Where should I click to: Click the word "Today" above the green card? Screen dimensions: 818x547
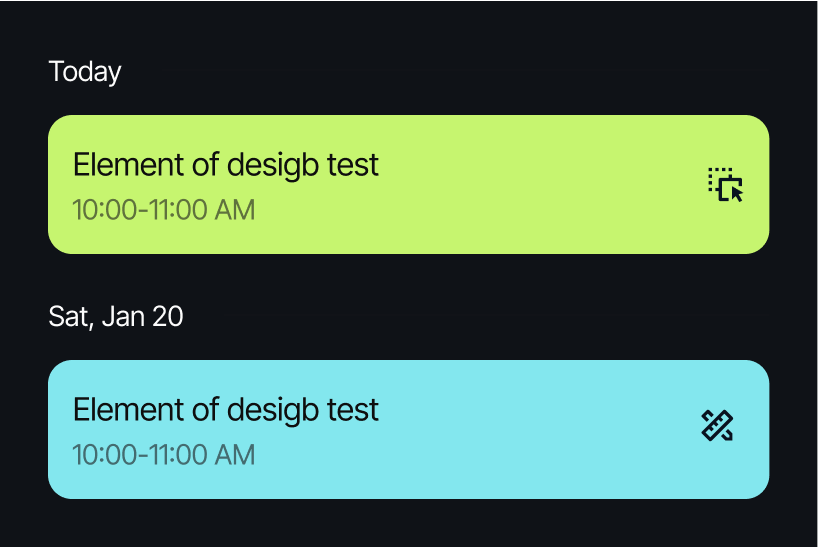point(85,72)
